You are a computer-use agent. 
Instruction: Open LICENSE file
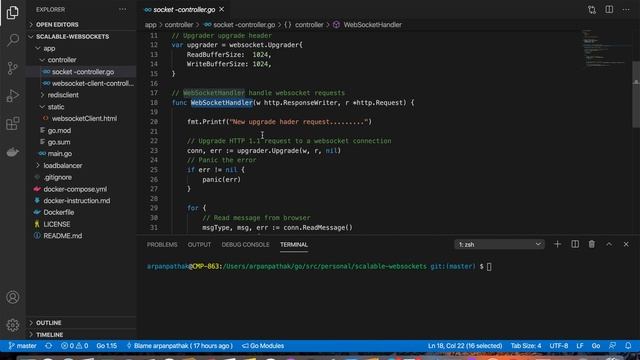(x=81, y=224)
